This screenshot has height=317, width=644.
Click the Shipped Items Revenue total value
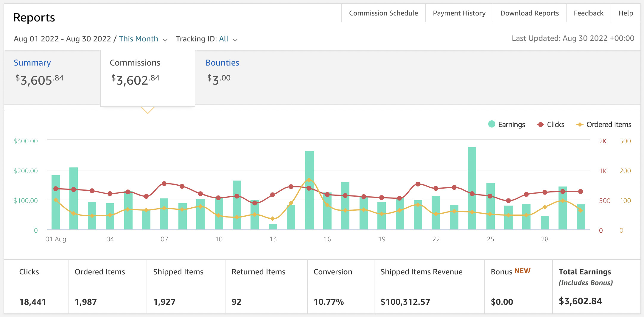pos(405,302)
